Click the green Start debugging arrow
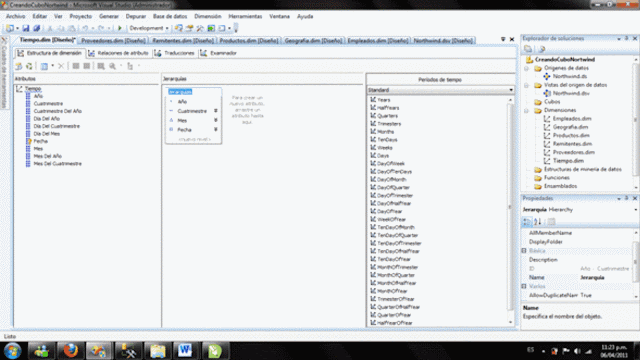Viewport: 640px width, 360px height. pyautogui.click(x=120, y=28)
